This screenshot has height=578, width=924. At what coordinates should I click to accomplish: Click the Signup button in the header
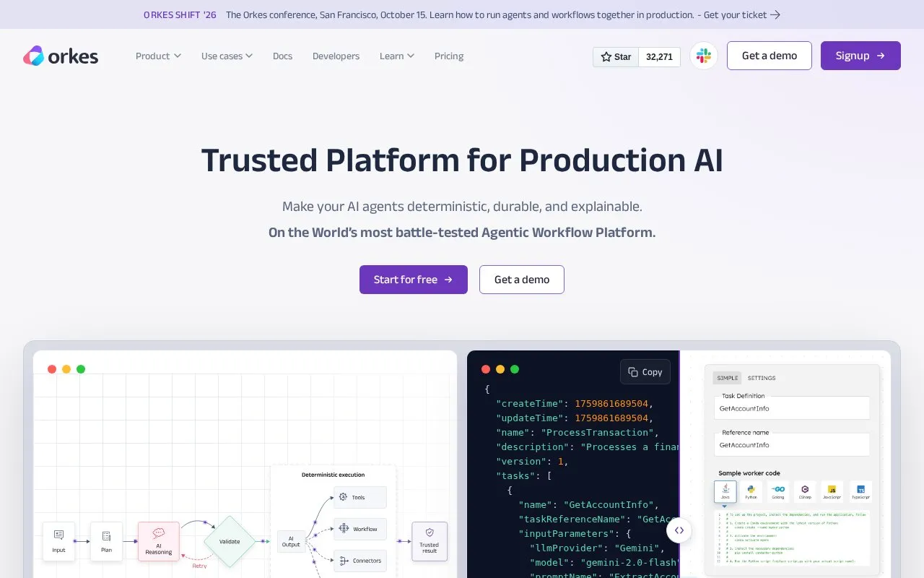coord(860,56)
